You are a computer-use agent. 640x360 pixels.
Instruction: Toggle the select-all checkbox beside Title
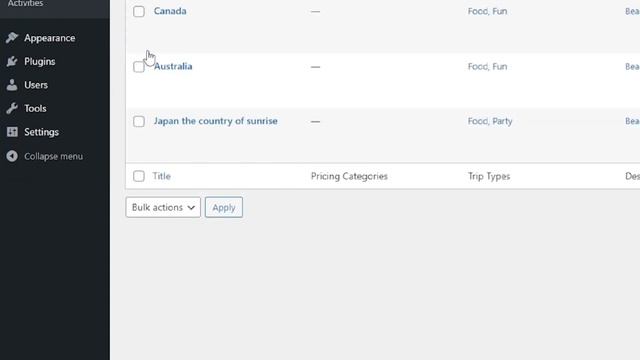139,176
